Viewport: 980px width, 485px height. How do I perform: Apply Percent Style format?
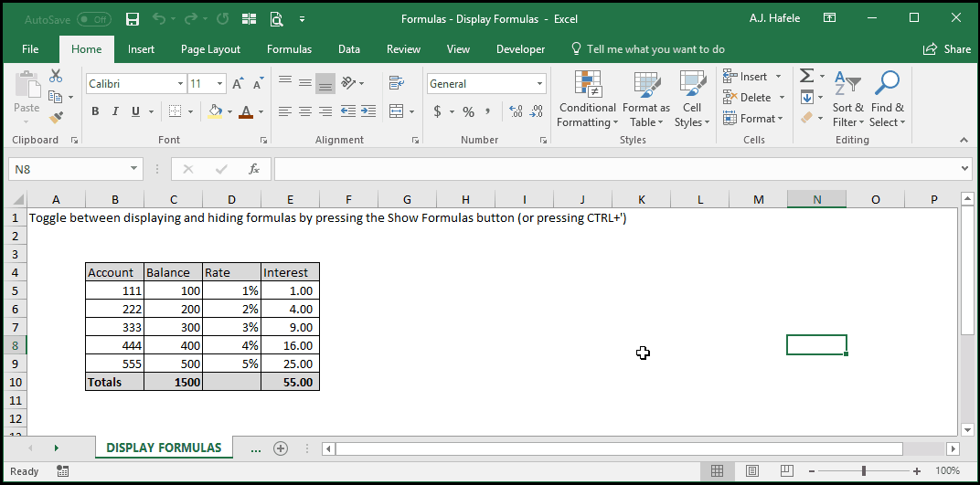pyautogui.click(x=468, y=111)
